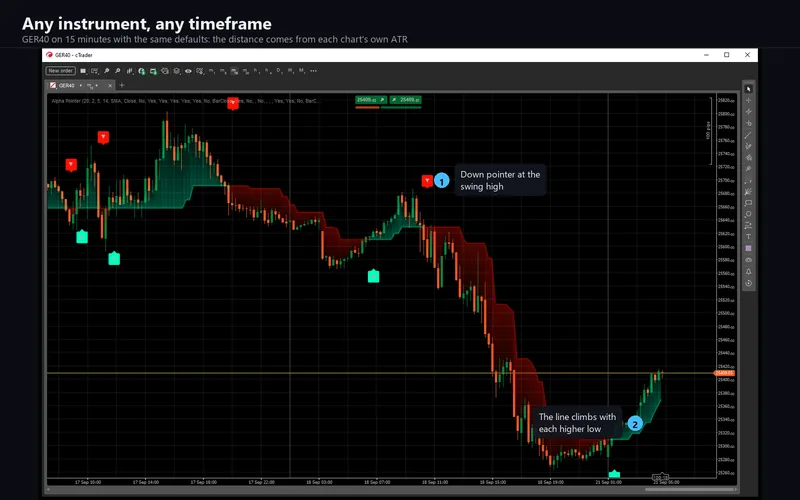Open the chart layout icon next to New order
The width and height of the screenshot is (800, 500).
[x=83, y=71]
